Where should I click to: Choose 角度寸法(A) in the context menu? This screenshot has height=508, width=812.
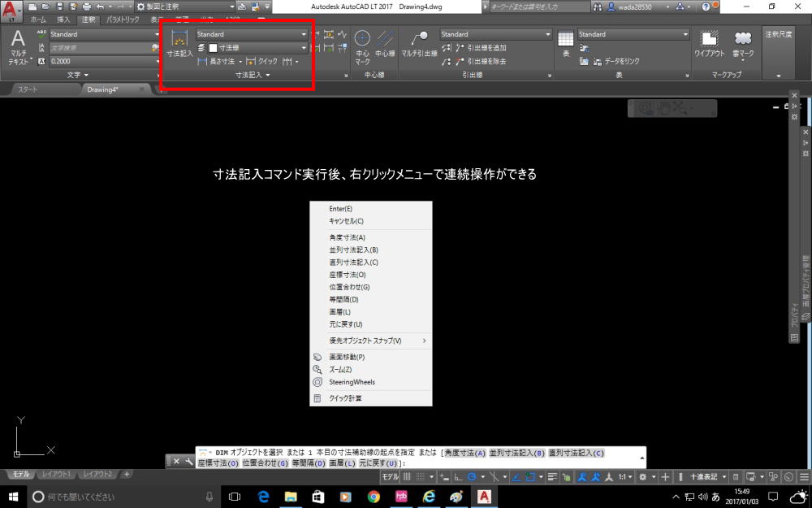(371, 237)
